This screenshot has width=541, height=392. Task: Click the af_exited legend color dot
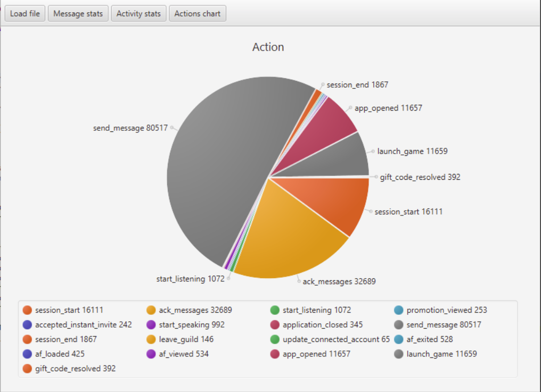tap(399, 339)
